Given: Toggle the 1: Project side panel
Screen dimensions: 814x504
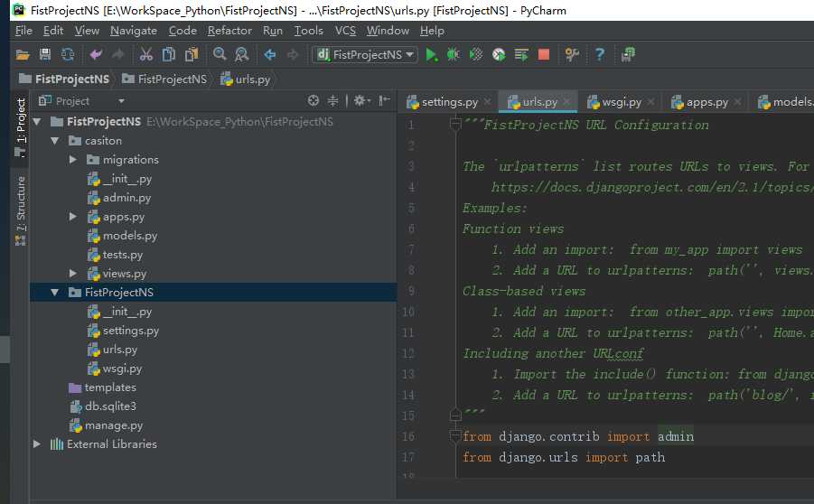Looking at the screenshot, I should [20, 127].
